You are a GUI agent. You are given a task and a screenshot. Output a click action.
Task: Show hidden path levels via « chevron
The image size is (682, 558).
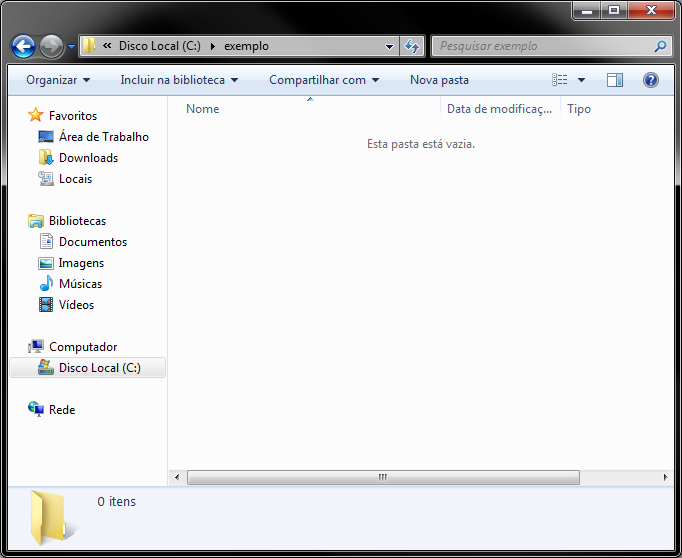click(x=107, y=45)
